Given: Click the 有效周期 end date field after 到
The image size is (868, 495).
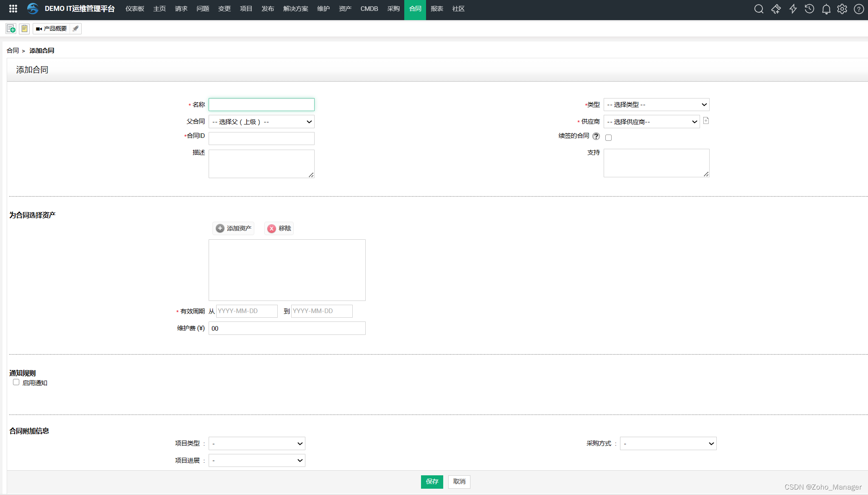Looking at the screenshot, I should pos(322,311).
